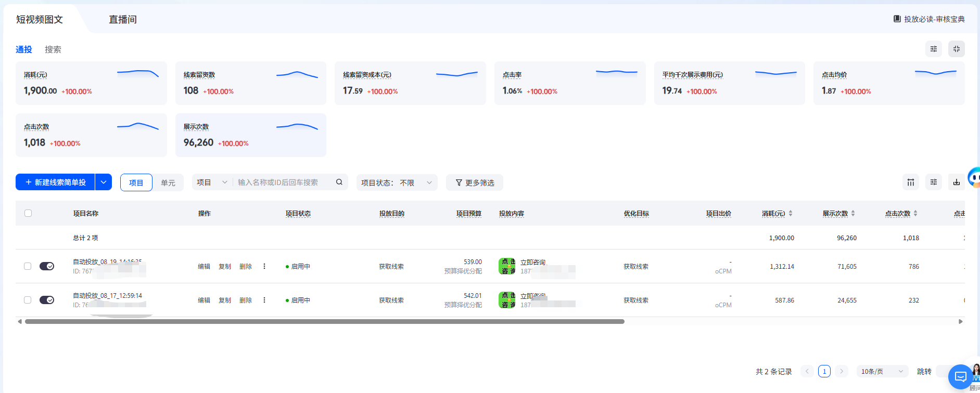Click 编辑 in the first project row
980x393 pixels.
[204, 266]
